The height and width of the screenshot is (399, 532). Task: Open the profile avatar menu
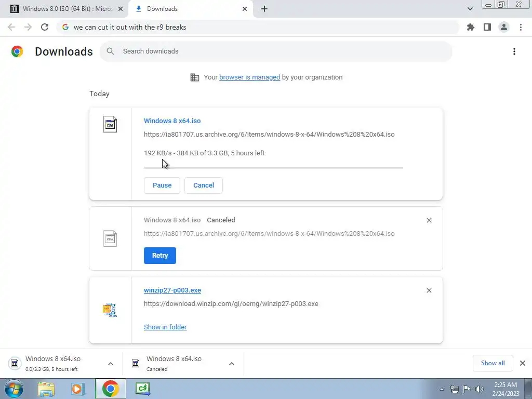504,27
